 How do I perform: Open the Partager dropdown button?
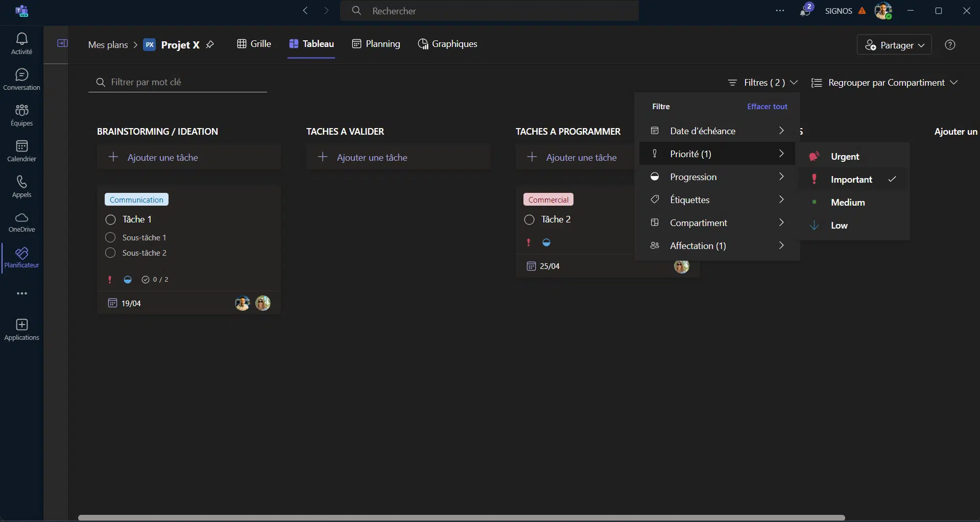[x=894, y=45]
